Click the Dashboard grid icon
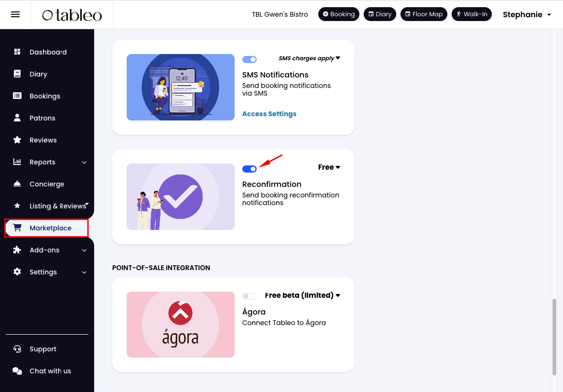Image resolution: width=563 pixels, height=392 pixels. pos(17,52)
